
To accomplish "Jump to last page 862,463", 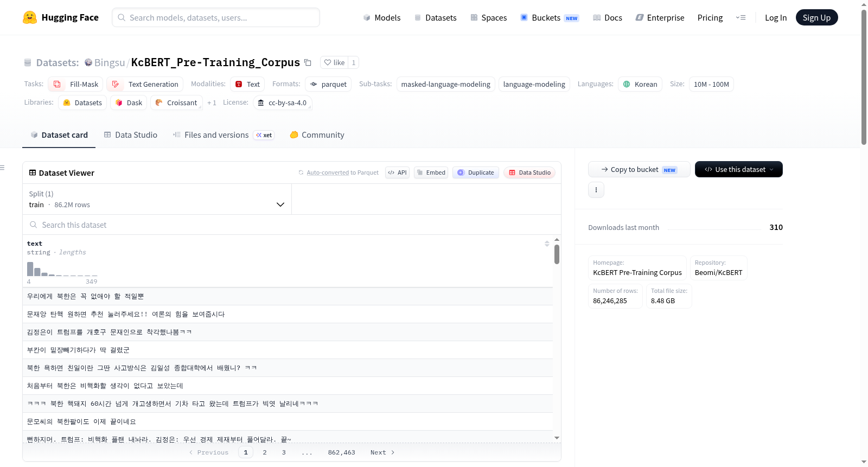I will (341, 452).
